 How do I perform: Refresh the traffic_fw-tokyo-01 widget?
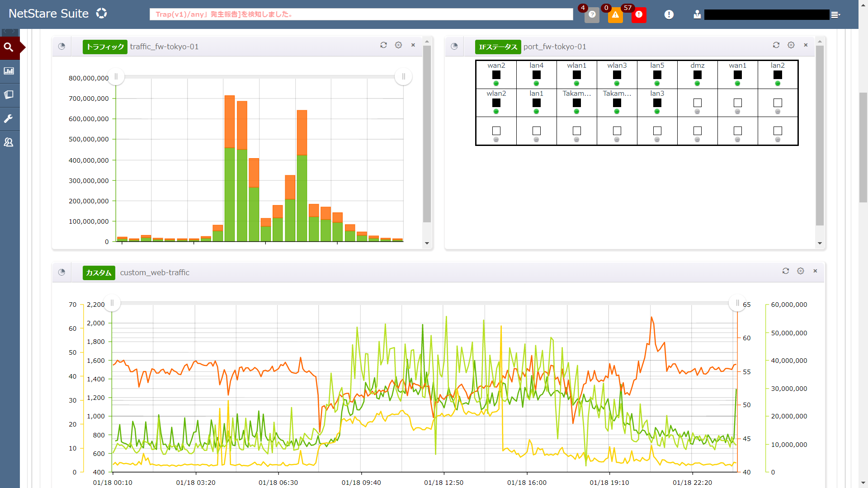(383, 45)
